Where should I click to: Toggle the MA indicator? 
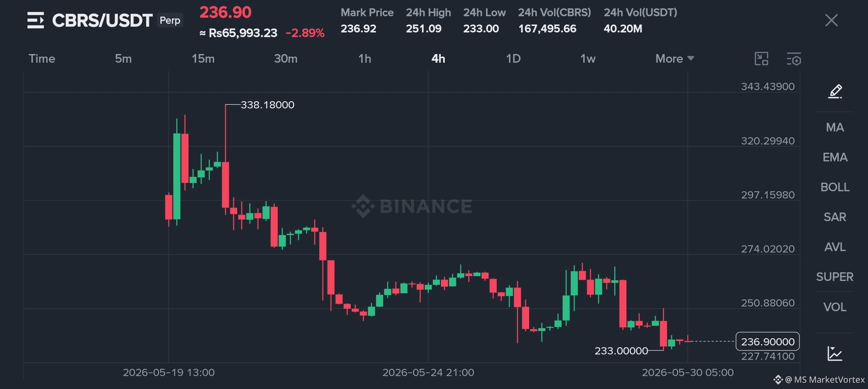(x=835, y=127)
